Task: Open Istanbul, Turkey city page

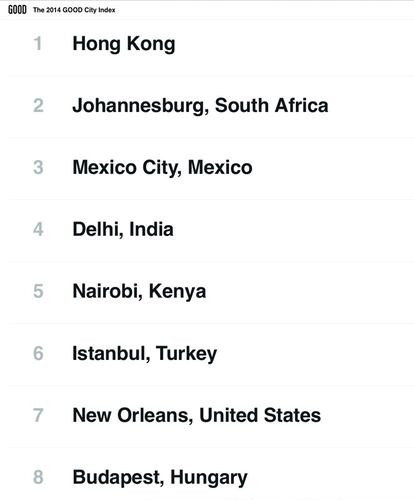Action: tap(144, 353)
